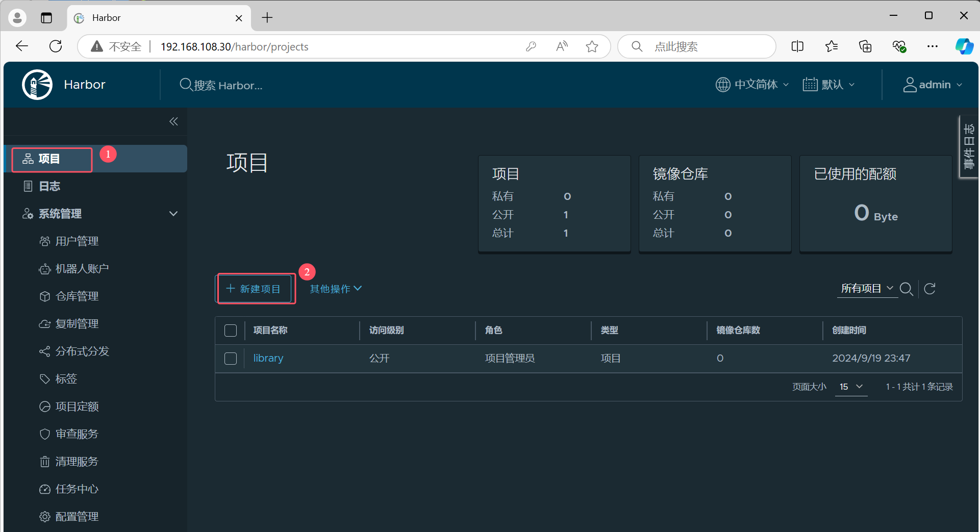Open the tab actions menu icon
The height and width of the screenshot is (532, 980).
46,18
